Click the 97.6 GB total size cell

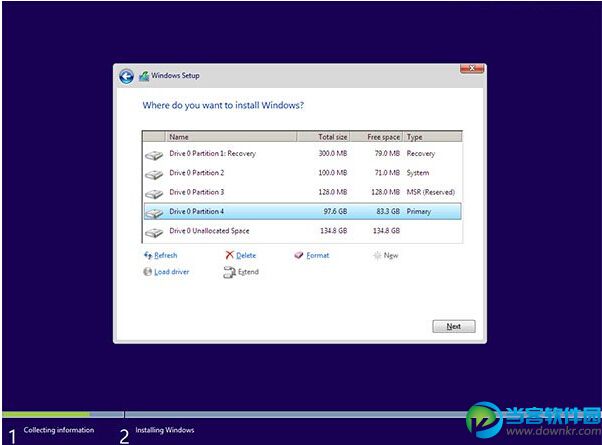[x=335, y=212]
